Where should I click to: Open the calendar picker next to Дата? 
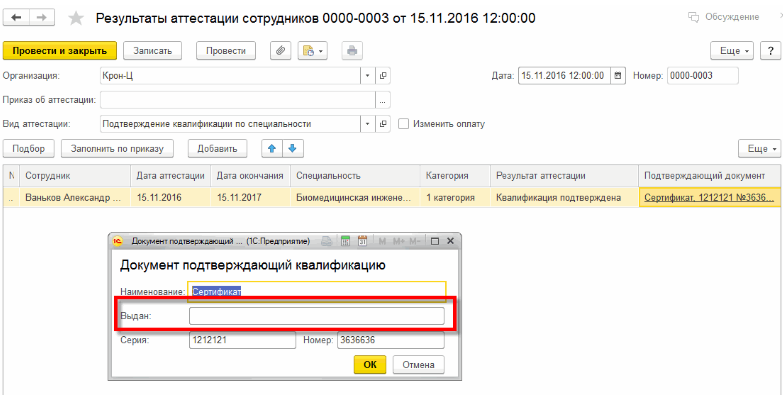pyautogui.click(x=618, y=76)
